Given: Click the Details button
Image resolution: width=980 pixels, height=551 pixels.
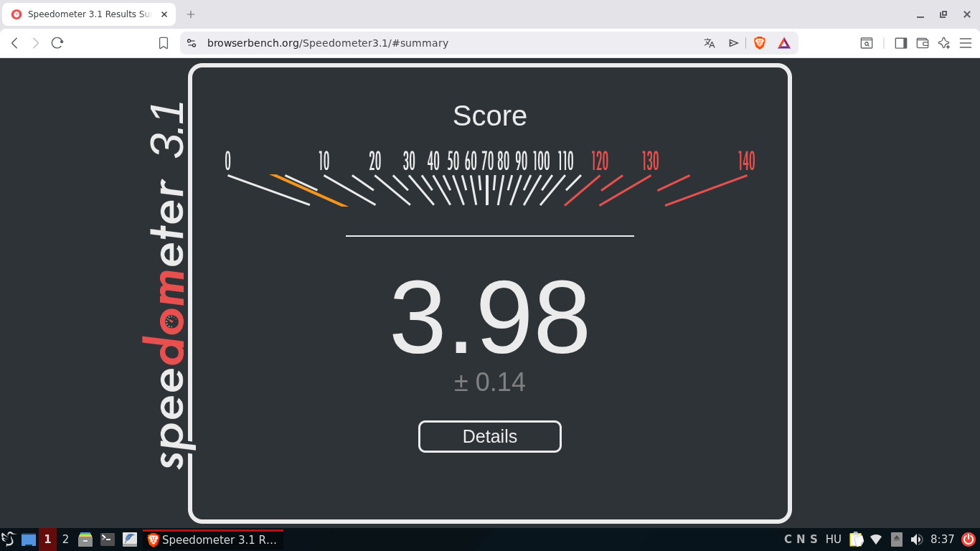Looking at the screenshot, I should [x=490, y=436].
